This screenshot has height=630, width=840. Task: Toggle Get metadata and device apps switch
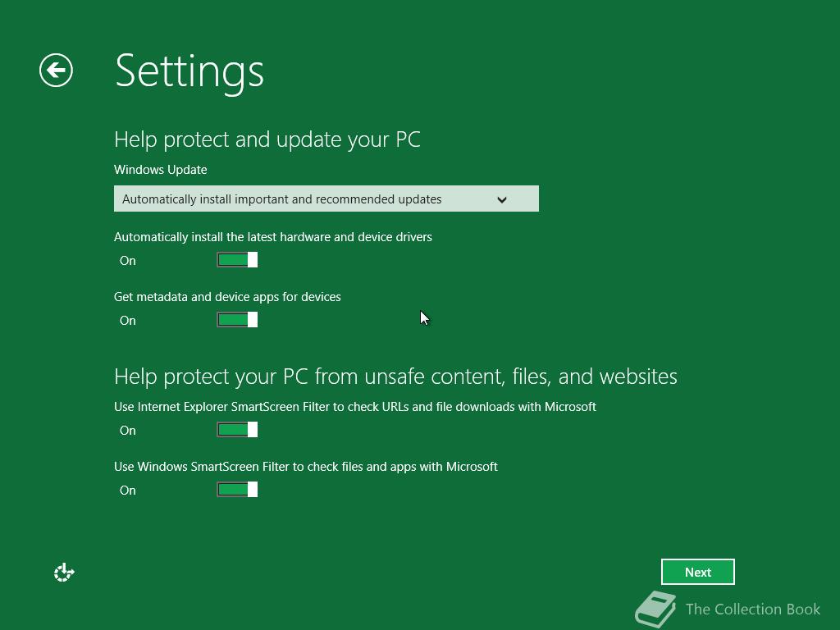237,320
